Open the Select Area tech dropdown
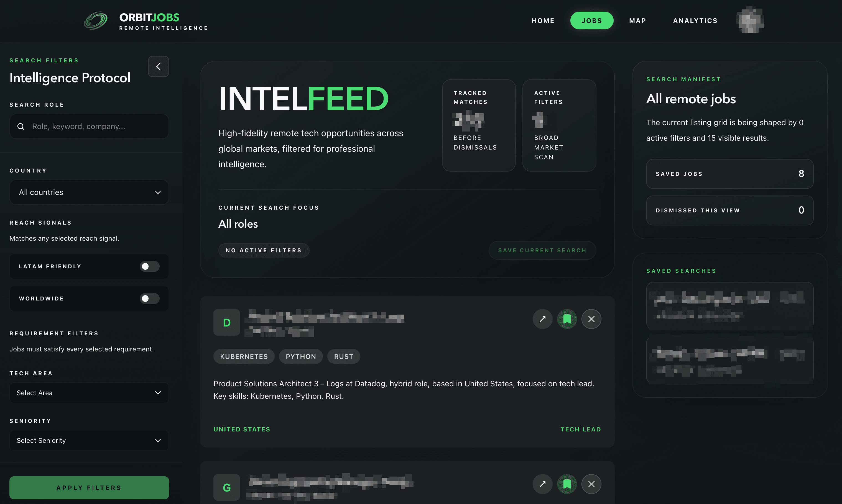 [89, 393]
